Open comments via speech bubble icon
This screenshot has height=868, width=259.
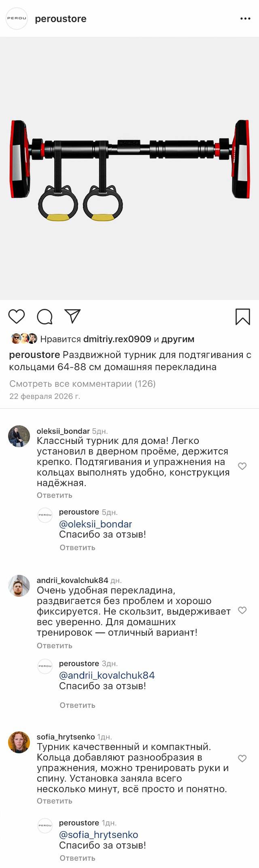point(45,317)
